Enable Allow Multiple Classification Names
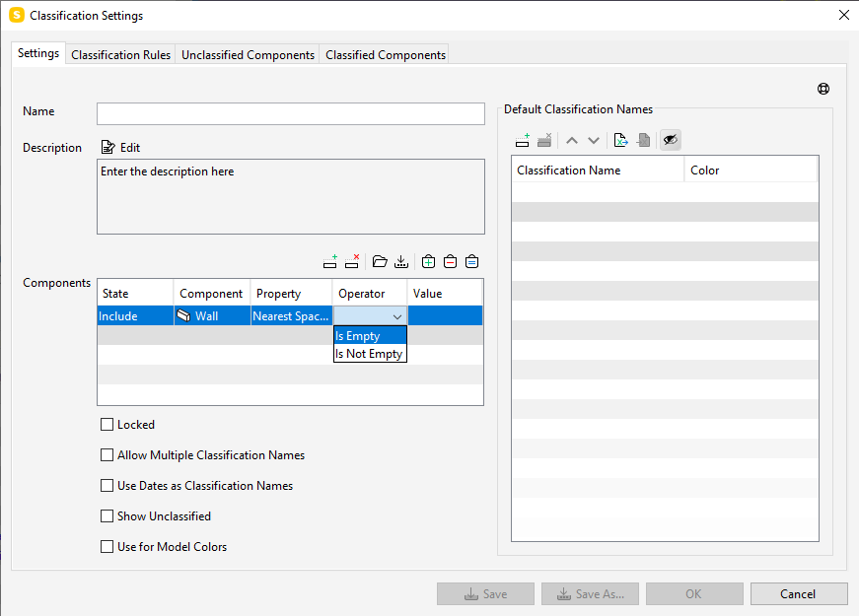Screen dimensions: 859x616 pos(107,455)
